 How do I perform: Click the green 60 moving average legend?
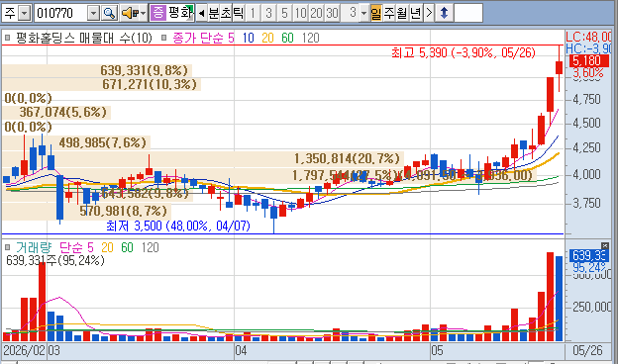(x=287, y=38)
